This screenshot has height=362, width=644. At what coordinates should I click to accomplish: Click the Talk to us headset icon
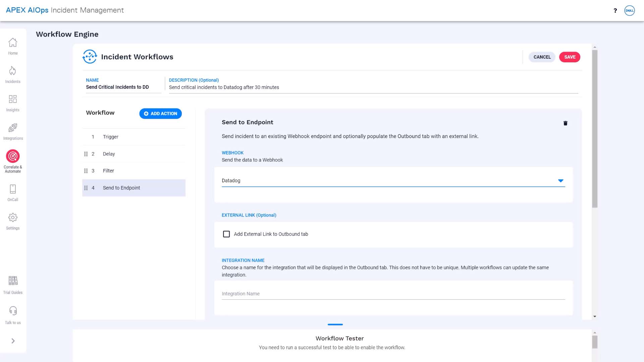pyautogui.click(x=13, y=311)
